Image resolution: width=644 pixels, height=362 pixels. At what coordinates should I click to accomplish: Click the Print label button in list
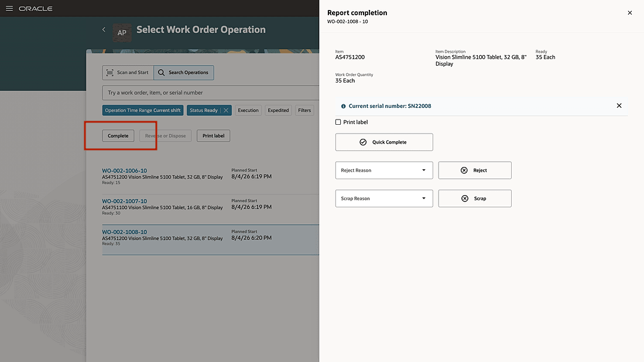click(x=213, y=135)
